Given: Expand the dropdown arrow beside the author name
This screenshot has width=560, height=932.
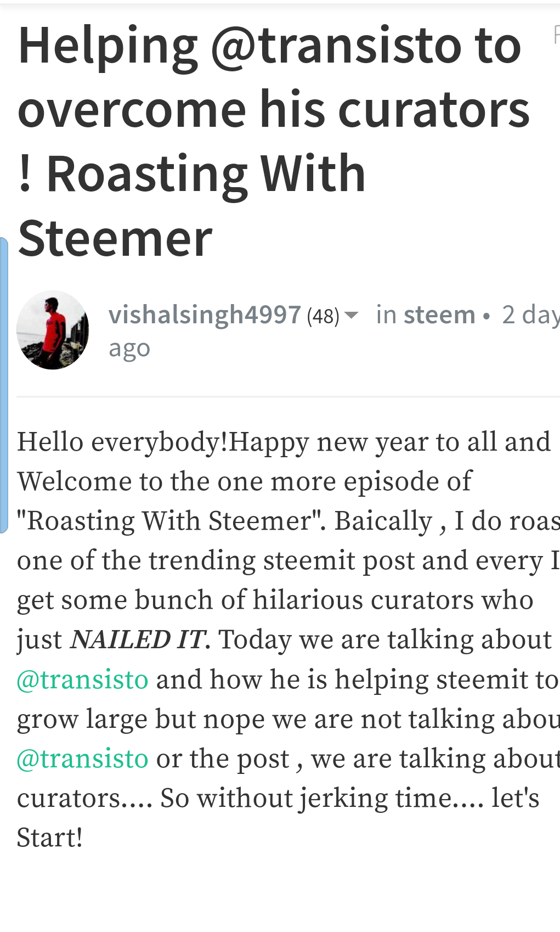Looking at the screenshot, I should click(x=351, y=315).
